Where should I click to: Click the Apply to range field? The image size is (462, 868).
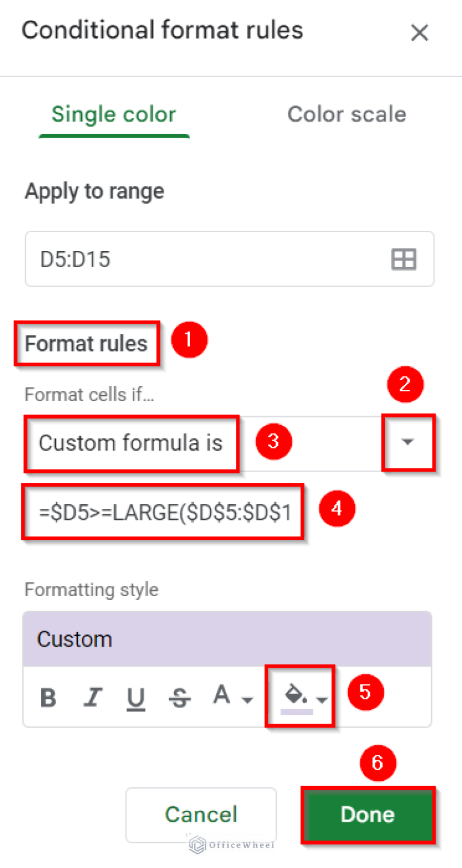pos(180,259)
